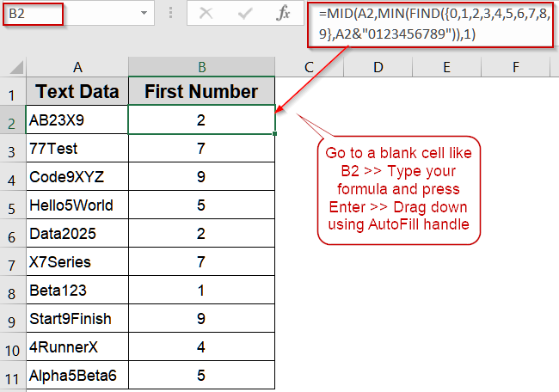Select row 1 header
Viewport: 559px width, 392px height.
[x=12, y=93]
